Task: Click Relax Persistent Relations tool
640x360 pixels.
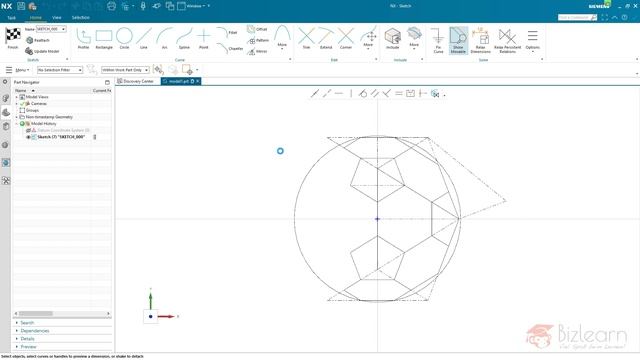Action: pos(507,40)
